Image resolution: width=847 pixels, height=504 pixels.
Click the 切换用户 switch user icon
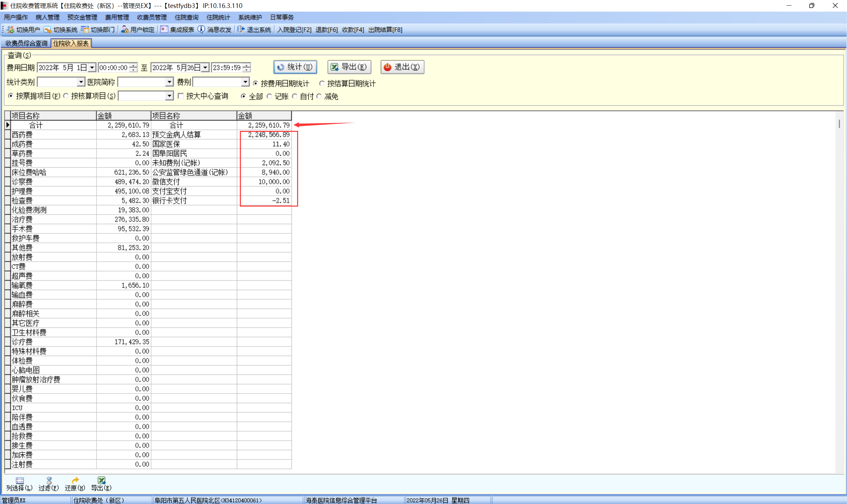tap(11, 29)
